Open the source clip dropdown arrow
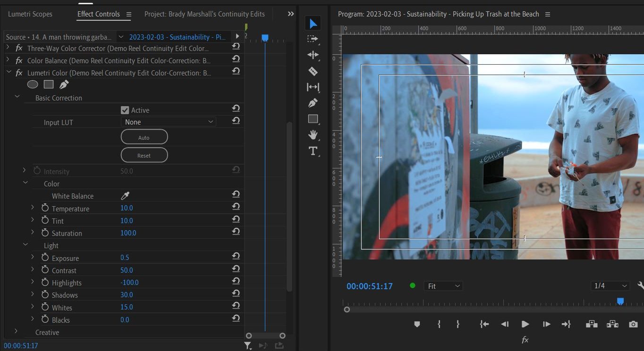 tap(121, 37)
